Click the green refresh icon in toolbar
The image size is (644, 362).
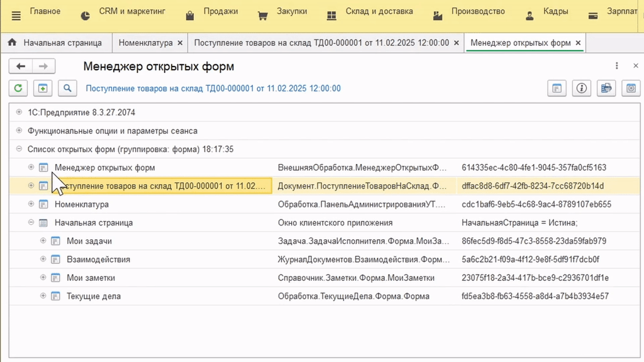18,88
